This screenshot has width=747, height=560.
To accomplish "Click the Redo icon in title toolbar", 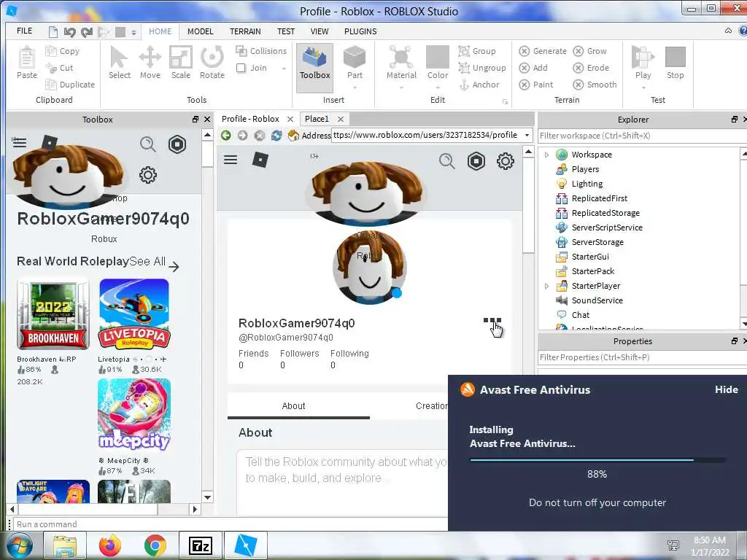I will tap(87, 32).
